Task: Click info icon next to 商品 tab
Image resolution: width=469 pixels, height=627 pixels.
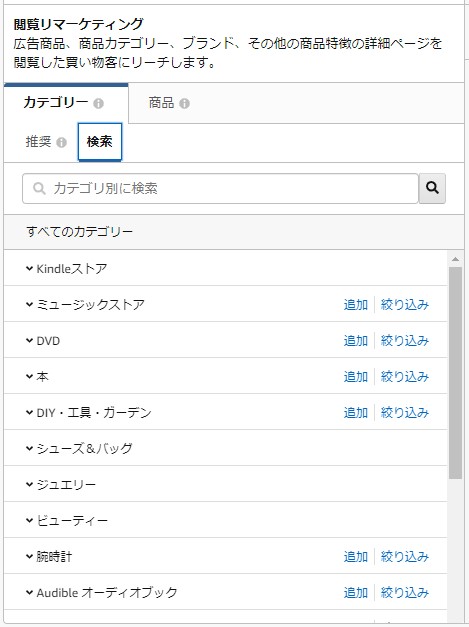Action: 184,104
